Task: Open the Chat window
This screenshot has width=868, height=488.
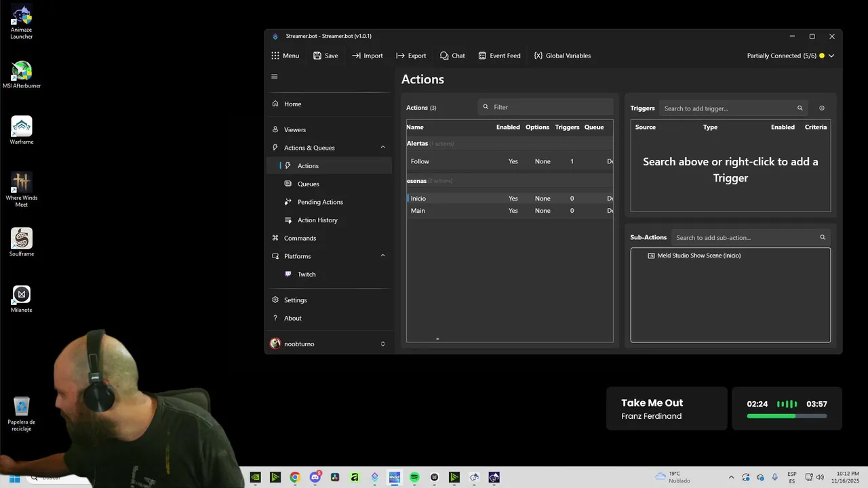Action: coord(452,56)
